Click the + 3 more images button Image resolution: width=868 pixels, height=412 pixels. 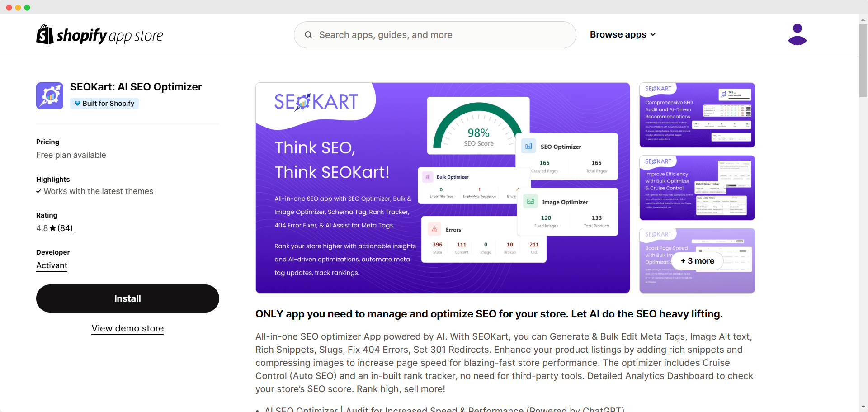(697, 261)
